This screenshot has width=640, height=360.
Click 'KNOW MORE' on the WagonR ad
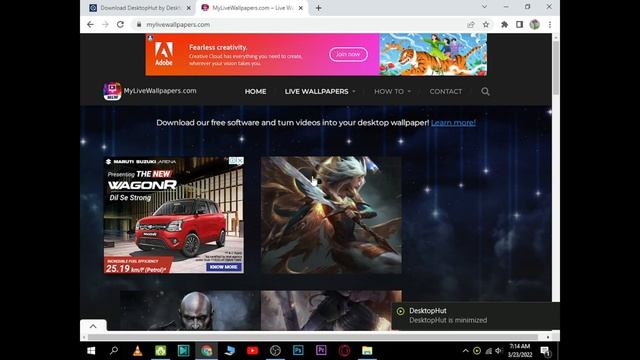pos(223,267)
